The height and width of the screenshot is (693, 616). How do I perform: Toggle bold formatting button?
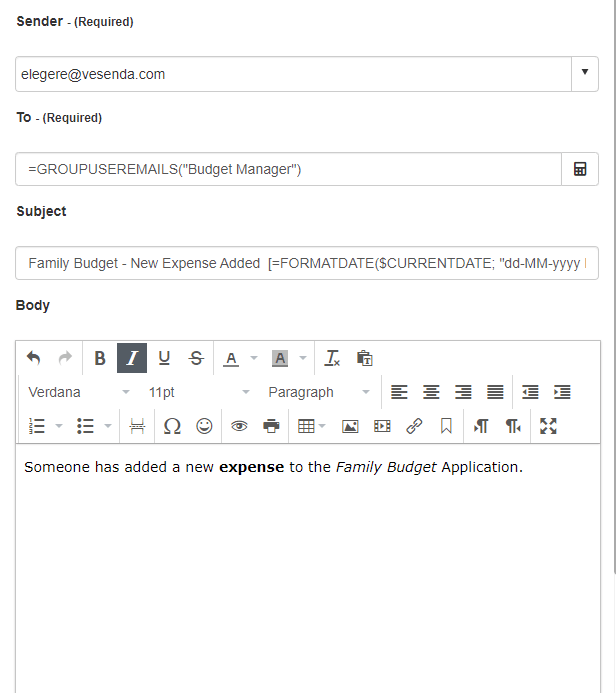(100, 358)
